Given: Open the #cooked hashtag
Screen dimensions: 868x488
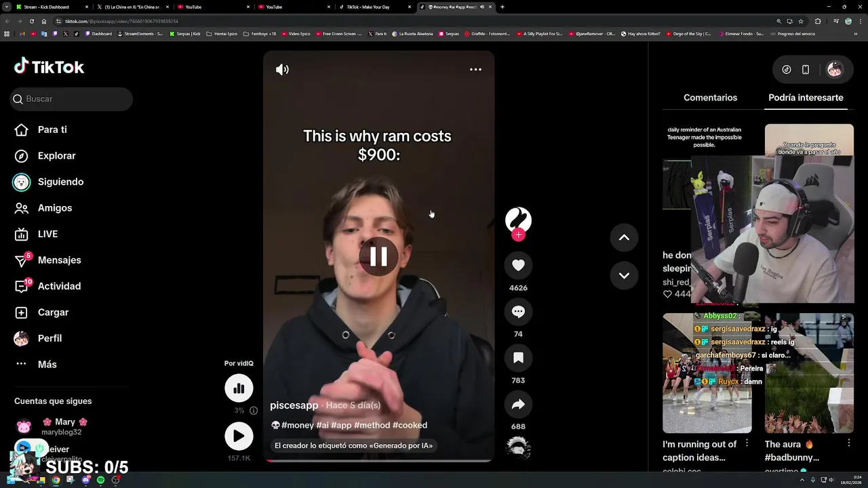Looking at the screenshot, I should (410, 426).
